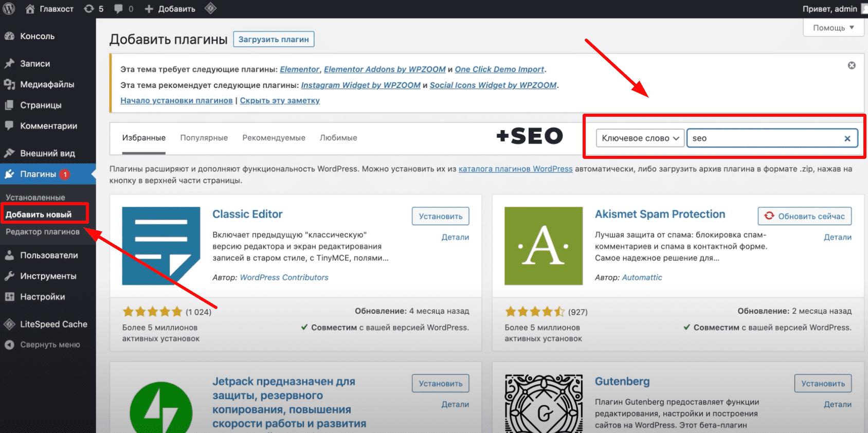Open the Akismet Spam Protection title link

pos(660,214)
